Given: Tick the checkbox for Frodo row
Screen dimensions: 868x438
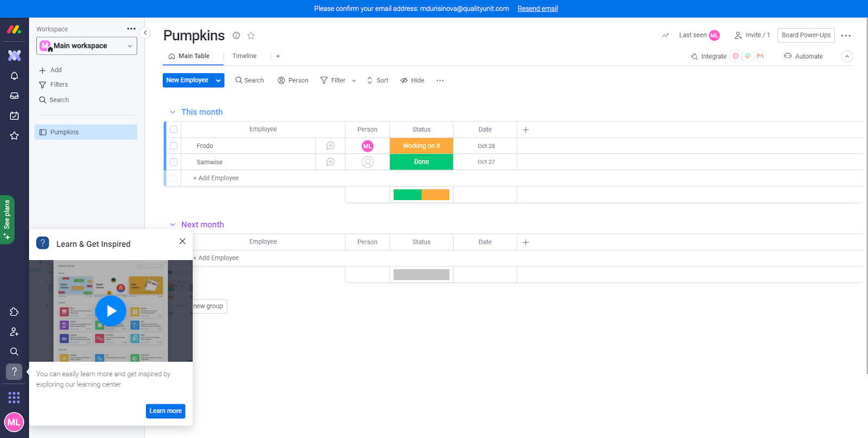Looking at the screenshot, I should click(x=174, y=146).
